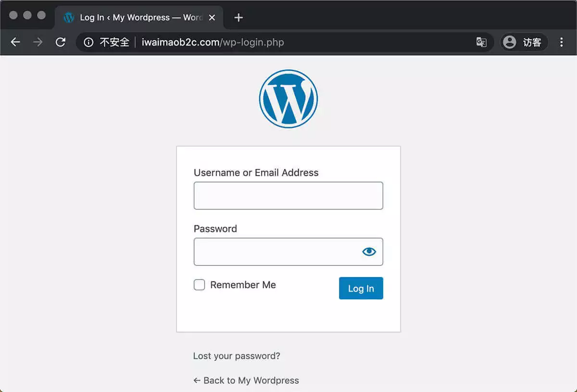Follow the Back to My Wordpress link
577x392 pixels.
246,380
